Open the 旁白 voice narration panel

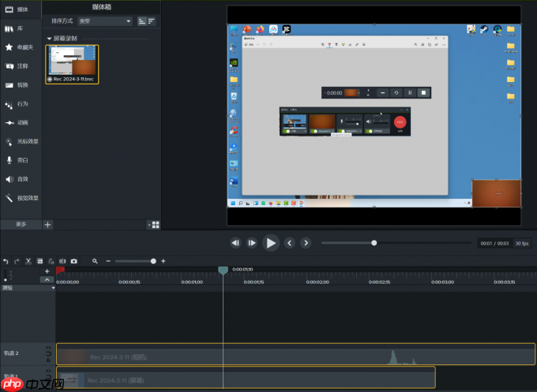click(x=21, y=160)
